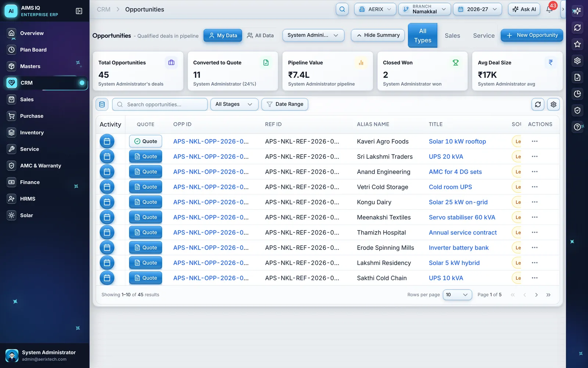Click the favorites star in right rail
588x368 pixels.
pos(577,44)
